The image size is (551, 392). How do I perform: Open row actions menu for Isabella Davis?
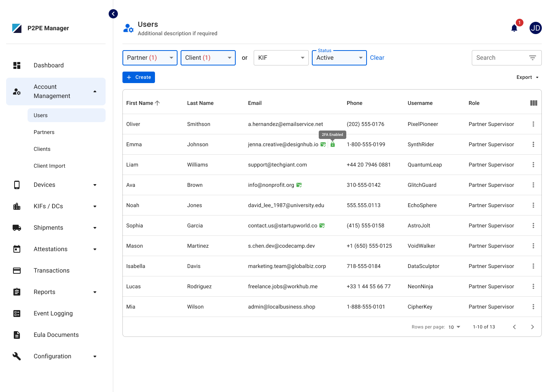(x=533, y=266)
